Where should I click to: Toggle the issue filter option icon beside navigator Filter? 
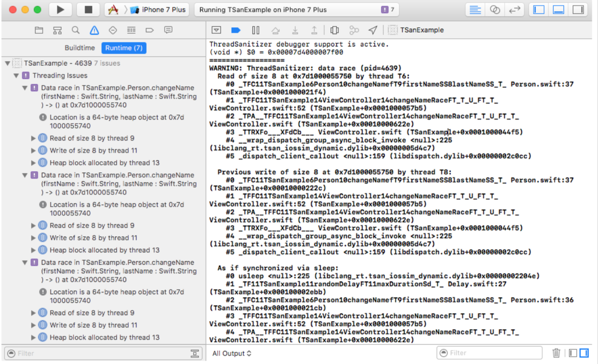(195, 353)
